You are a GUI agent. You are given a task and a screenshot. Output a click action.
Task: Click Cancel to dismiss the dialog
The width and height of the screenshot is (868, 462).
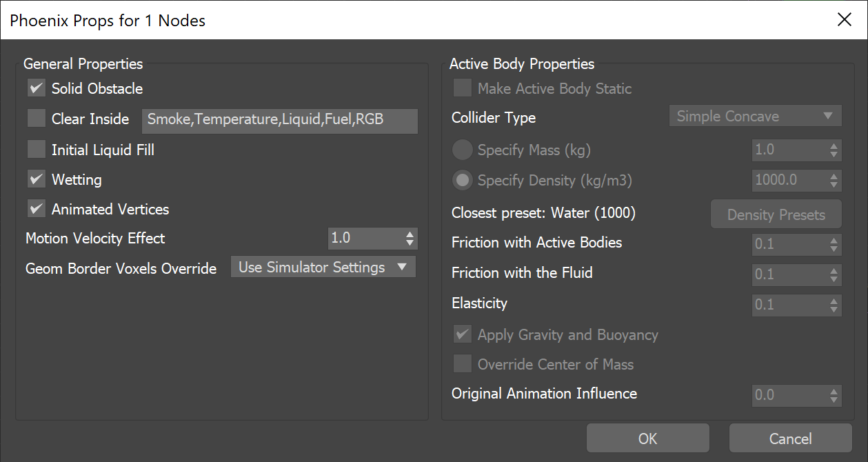tap(790, 439)
